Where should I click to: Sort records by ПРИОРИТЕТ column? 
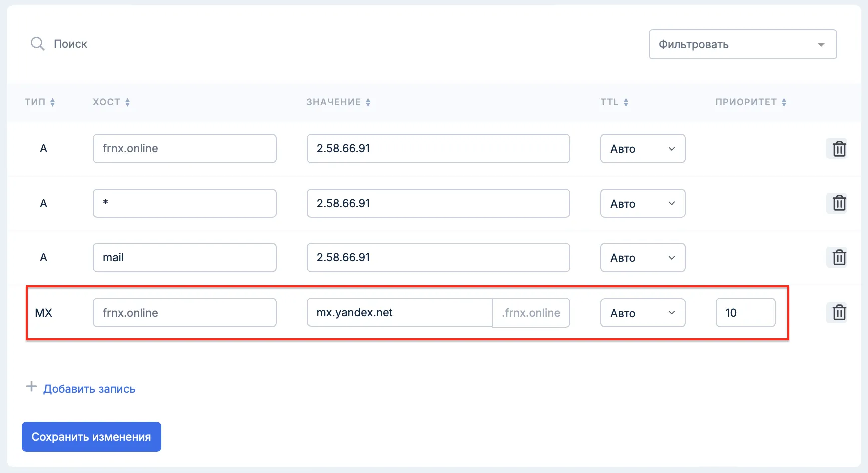751,102
